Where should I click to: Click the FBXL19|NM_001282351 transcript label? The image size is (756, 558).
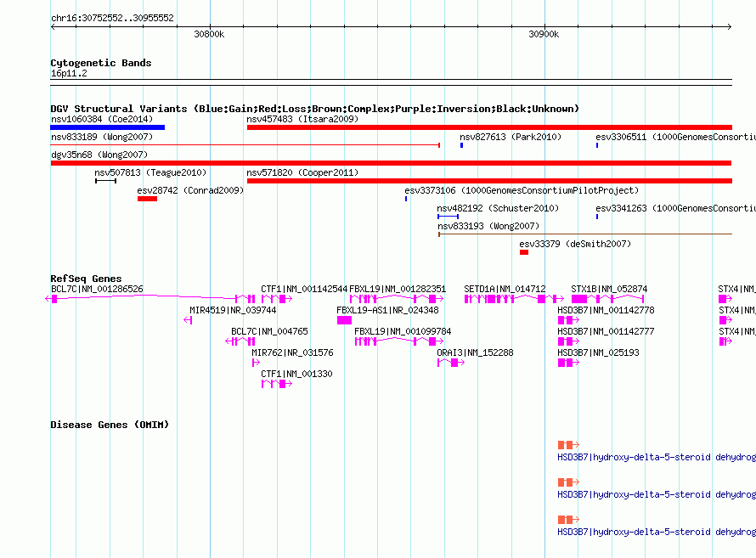coord(398,289)
